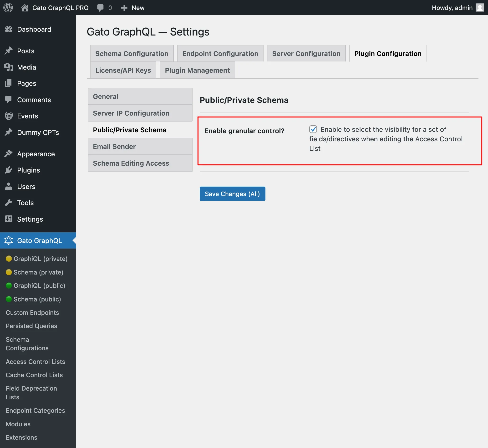Viewport: 488px width, 448px height.
Task: Click the Posts sidebar icon
Action: [x=9, y=51]
